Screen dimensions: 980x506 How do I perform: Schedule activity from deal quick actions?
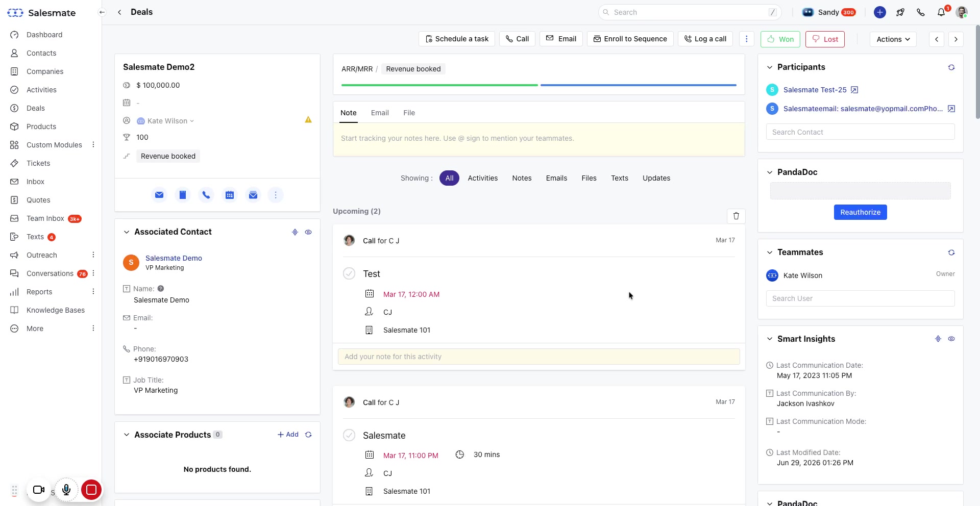230,195
